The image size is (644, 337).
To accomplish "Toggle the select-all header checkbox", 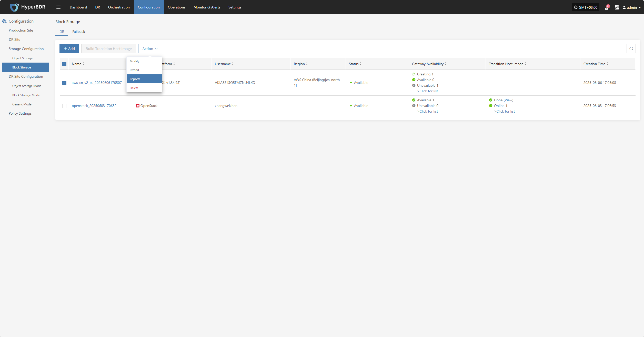I will (x=64, y=64).
